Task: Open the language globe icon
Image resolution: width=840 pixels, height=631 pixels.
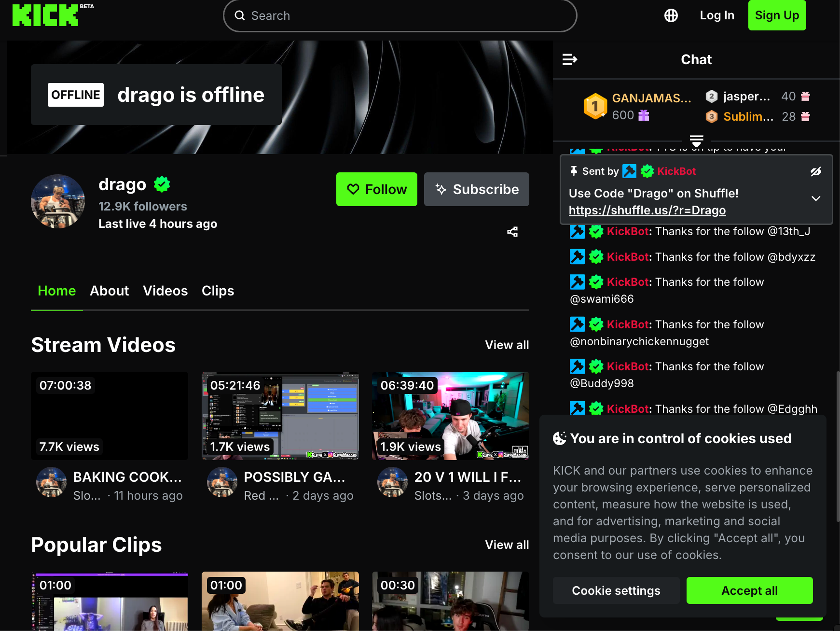Action: (671, 15)
